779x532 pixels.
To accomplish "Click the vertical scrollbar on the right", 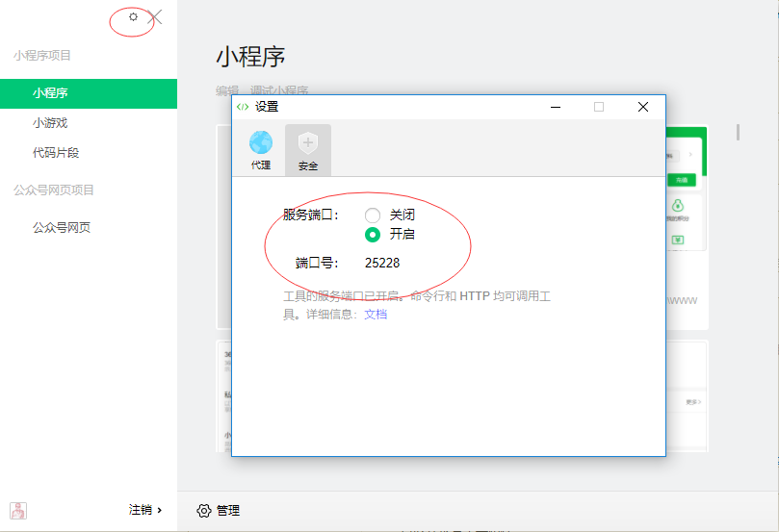I will (x=739, y=133).
